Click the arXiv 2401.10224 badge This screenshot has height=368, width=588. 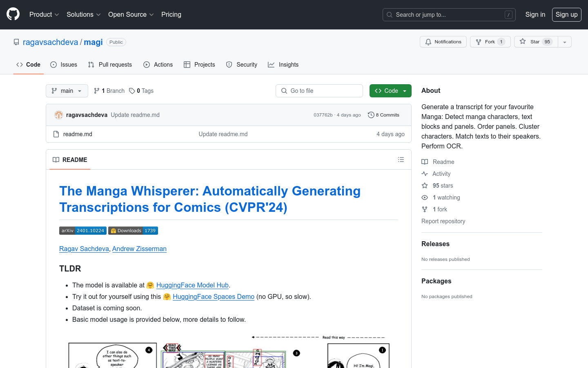click(83, 231)
